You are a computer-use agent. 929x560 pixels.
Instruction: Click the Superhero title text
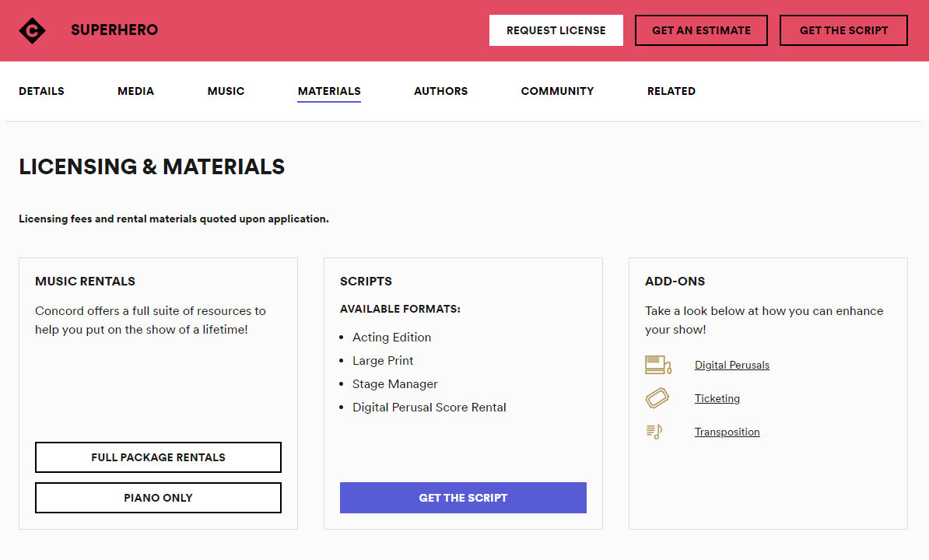114,30
